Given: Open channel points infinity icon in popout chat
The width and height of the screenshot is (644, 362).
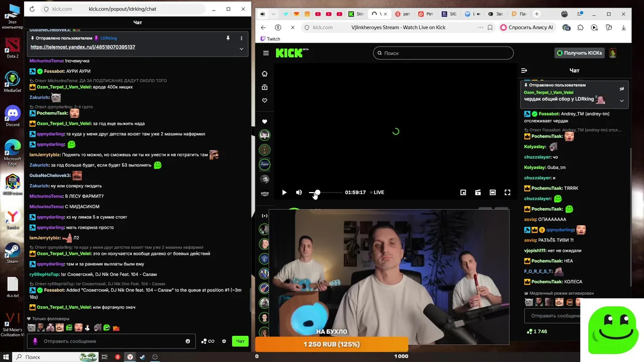Looking at the screenshot, I should pyautogui.click(x=208, y=341).
